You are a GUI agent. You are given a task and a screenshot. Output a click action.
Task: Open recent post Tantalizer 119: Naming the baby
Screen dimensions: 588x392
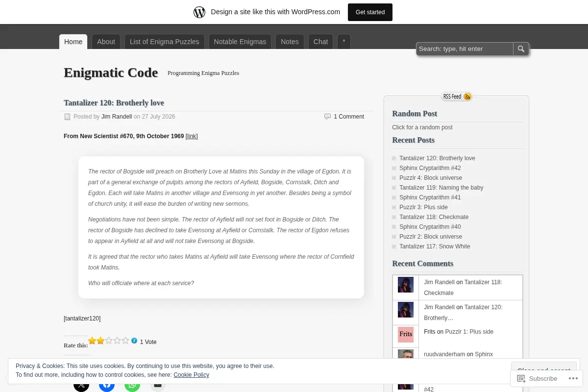pos(441,188)
